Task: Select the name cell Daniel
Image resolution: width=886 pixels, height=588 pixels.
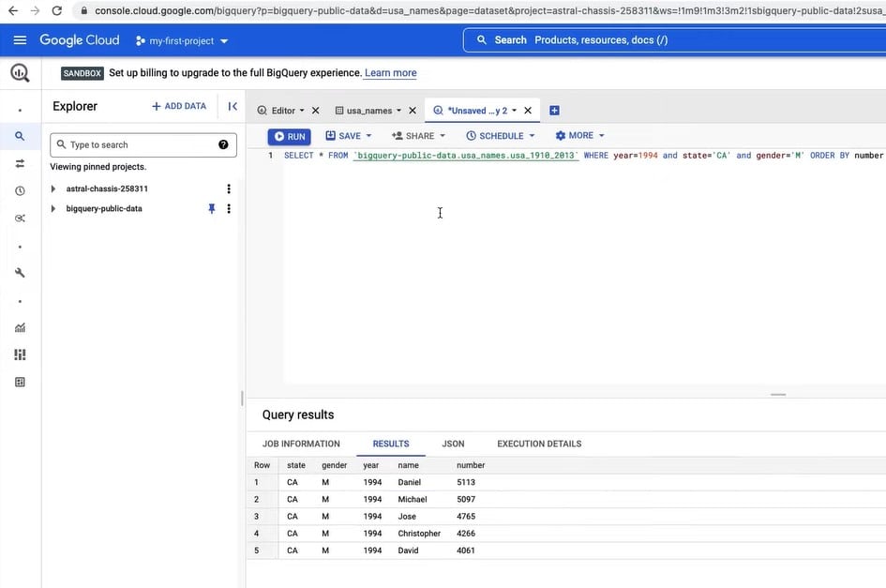Action: tap(409, 482)
